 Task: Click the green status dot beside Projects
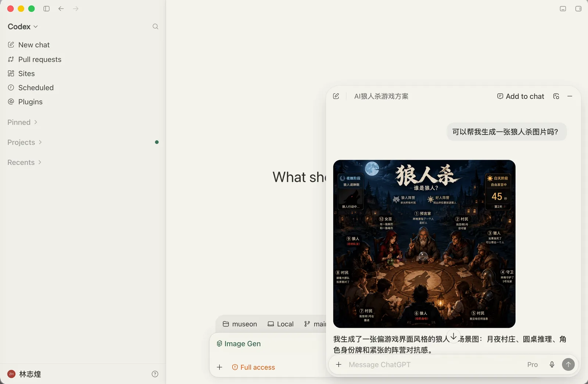tap(157, 142)
